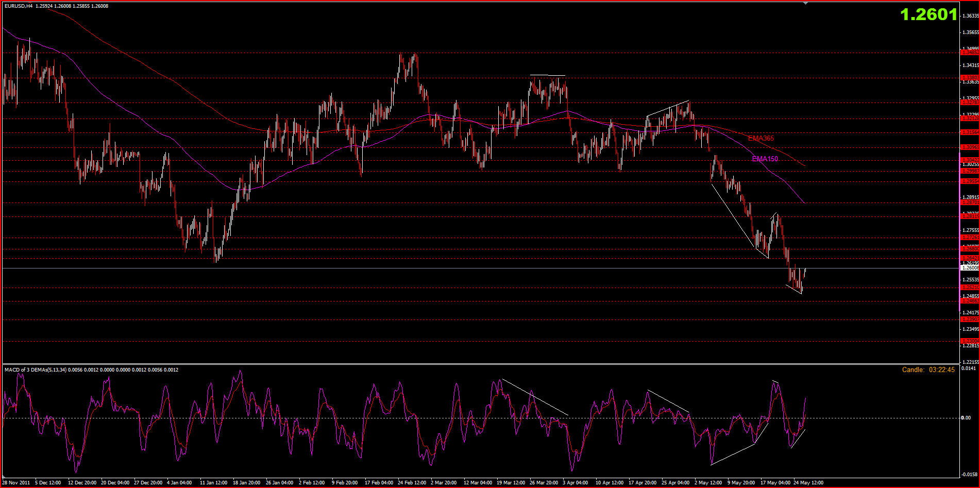Click the 1.27261 red price level label
This screenshot has height=488, width=980.
pos(970,238)
